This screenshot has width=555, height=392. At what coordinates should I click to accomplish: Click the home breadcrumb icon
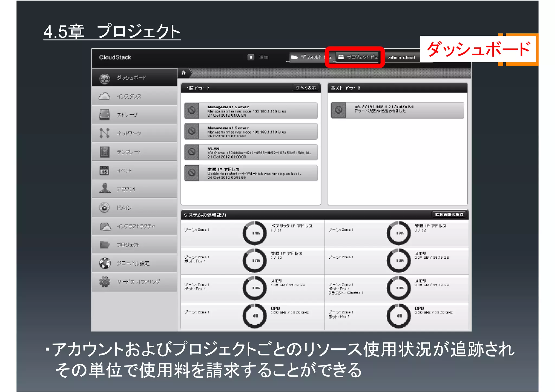click(184, 73)
